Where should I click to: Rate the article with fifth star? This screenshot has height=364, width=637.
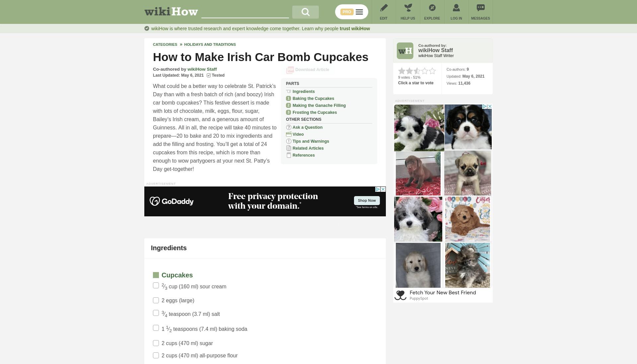click(432, 71)
